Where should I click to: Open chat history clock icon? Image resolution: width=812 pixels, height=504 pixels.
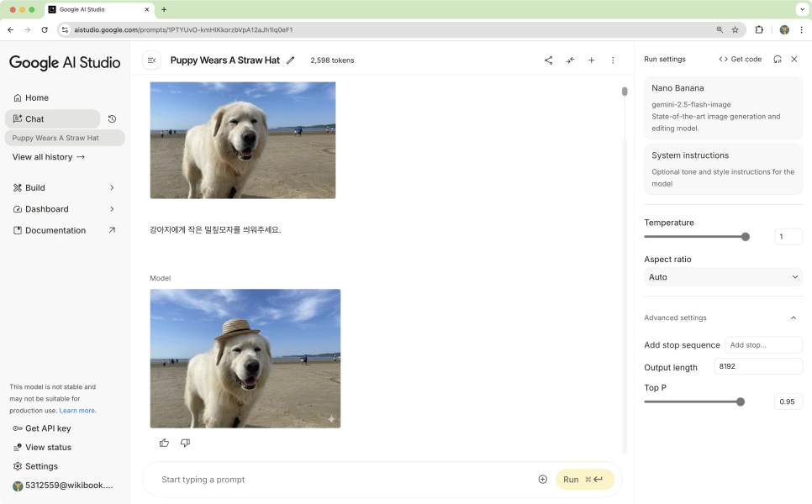tap(112, 119)
